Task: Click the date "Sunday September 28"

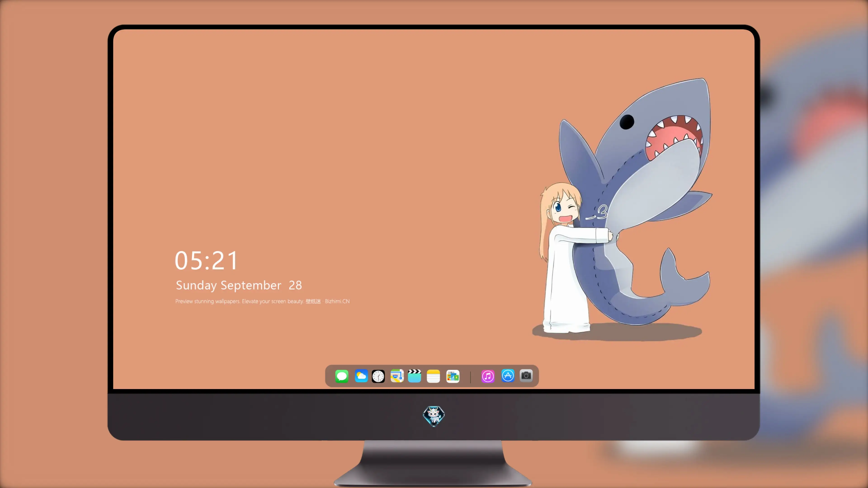Action: [x=239, y=285]
